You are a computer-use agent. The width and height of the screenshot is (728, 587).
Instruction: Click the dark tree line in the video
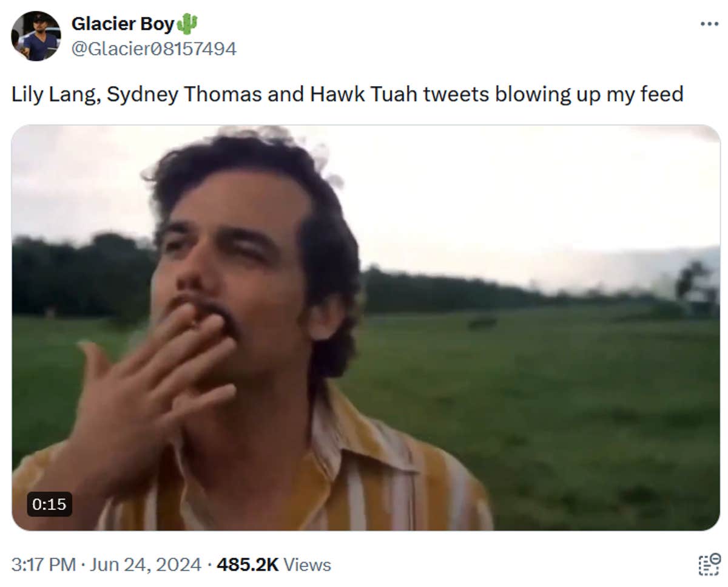tap(79, 273)
